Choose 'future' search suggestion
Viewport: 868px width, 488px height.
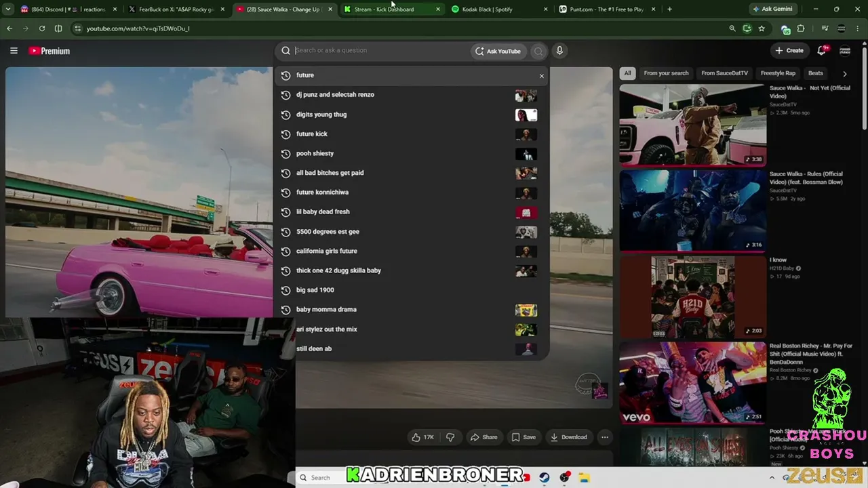click(412, 75)
